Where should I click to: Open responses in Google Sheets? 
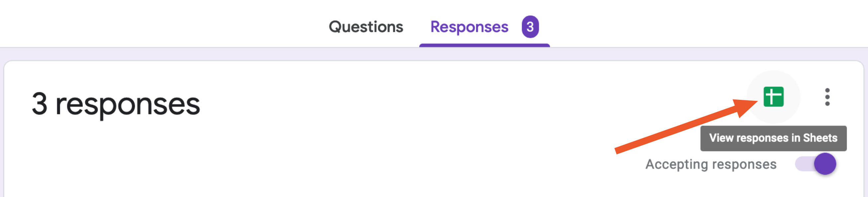(x=773, y=97)
